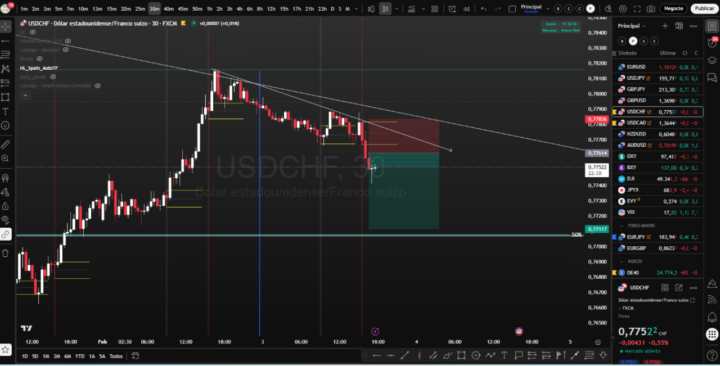The height and width of the screenshot is (366, 720).
Task: Open help center question mark icon
Action: [x=712, y=355]
